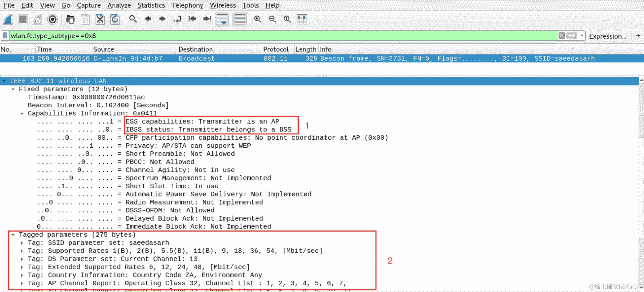Zoom out on packet text
The height and width of the screenshot is (292, 644).
272,19
